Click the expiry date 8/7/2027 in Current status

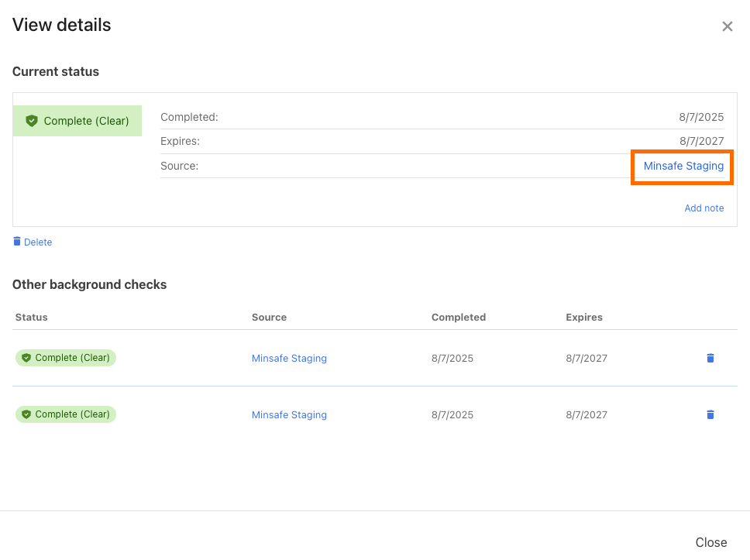pos(700,141)
